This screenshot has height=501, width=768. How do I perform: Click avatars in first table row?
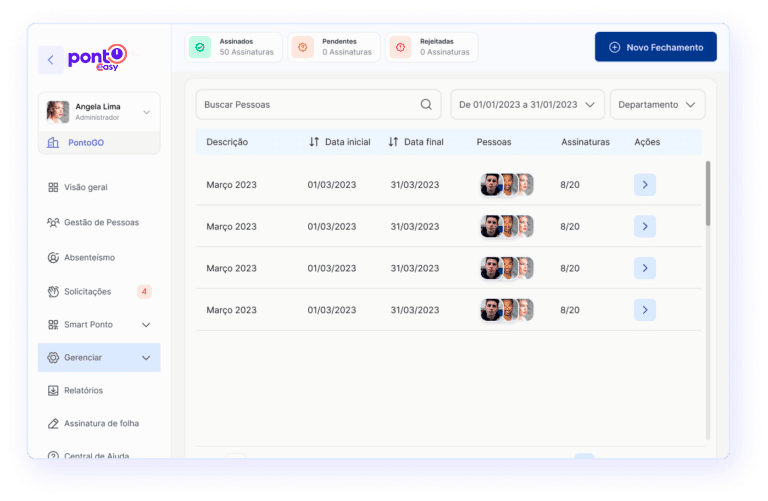tap(506, 185)
